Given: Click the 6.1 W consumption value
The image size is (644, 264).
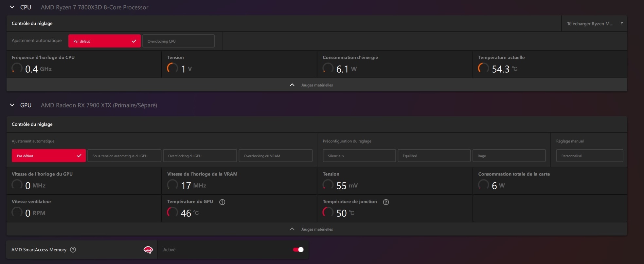Looking at the screenshot, I should click(347, 69).
